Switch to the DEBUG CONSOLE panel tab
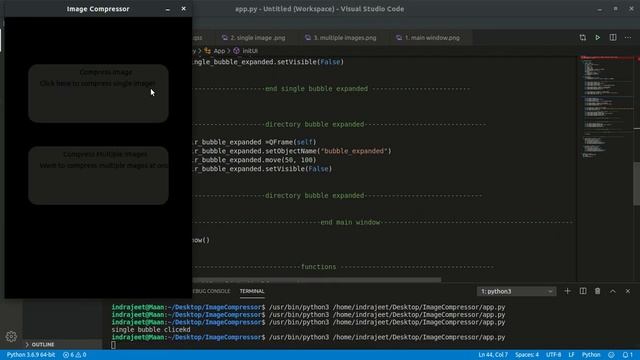Viewport: 640px width, 360px height. 211,291
